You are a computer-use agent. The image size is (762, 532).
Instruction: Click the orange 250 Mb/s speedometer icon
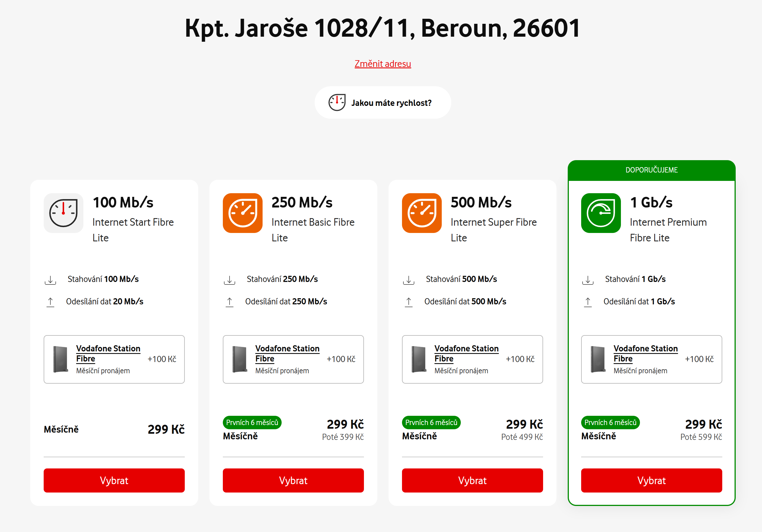click(243, 213)
